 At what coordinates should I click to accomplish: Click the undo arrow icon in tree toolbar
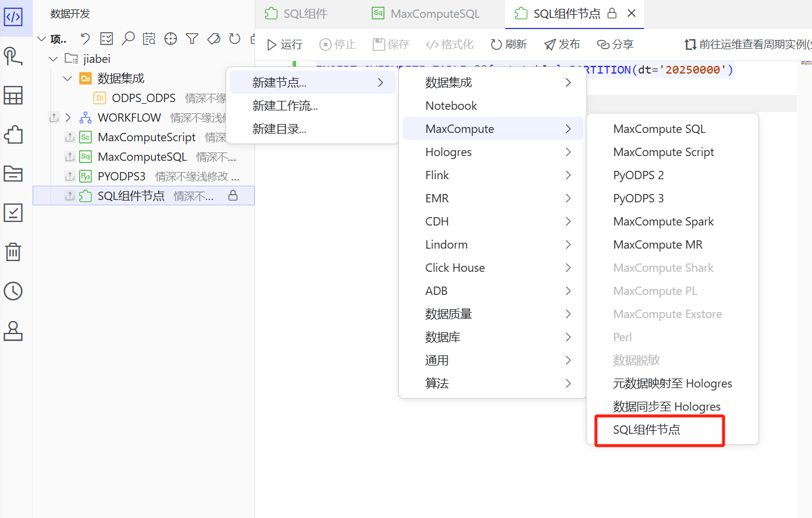(85, 39)
